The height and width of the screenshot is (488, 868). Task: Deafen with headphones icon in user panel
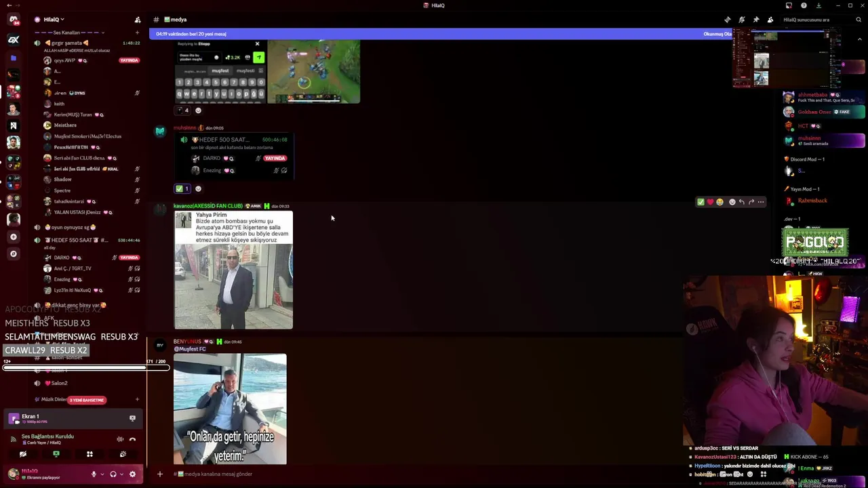tap(113, 474)
